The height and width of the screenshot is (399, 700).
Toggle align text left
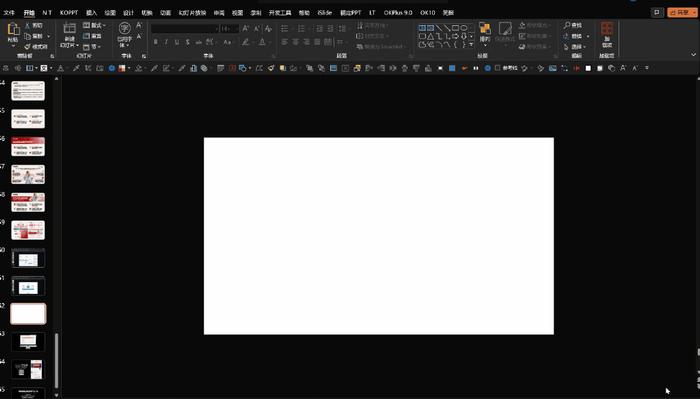(x=285, y=42)
